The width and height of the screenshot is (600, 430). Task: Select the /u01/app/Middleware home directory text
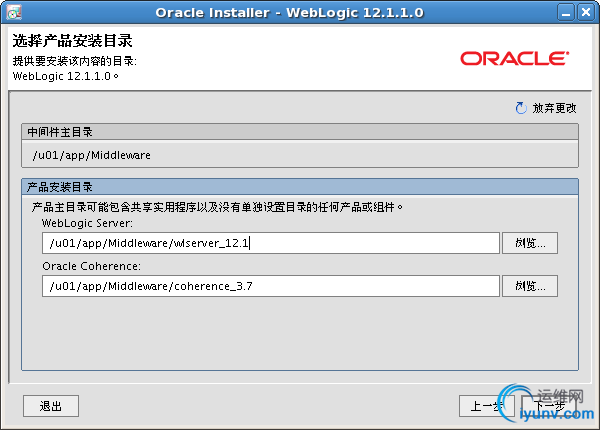click(x=91, y=155)
